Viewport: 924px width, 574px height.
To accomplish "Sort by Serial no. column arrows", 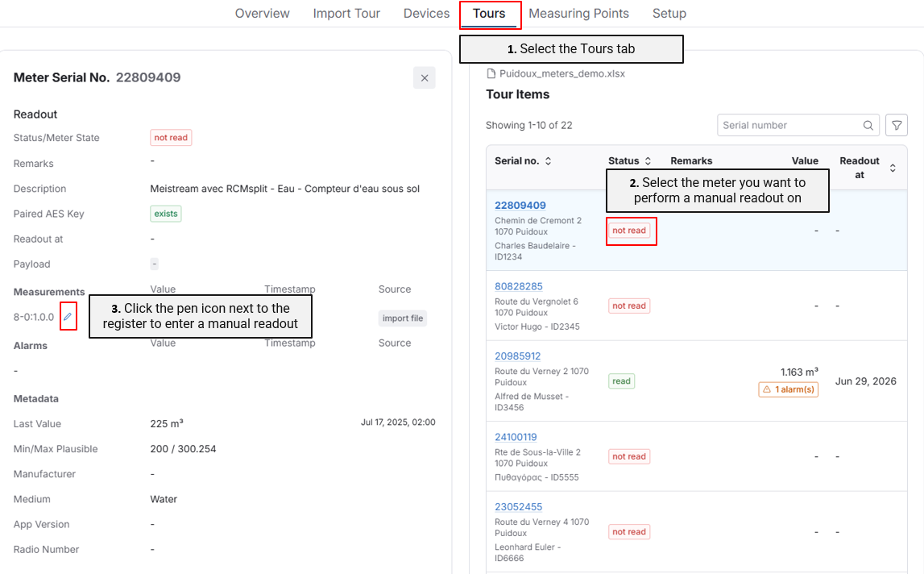I will click(548, 161).
